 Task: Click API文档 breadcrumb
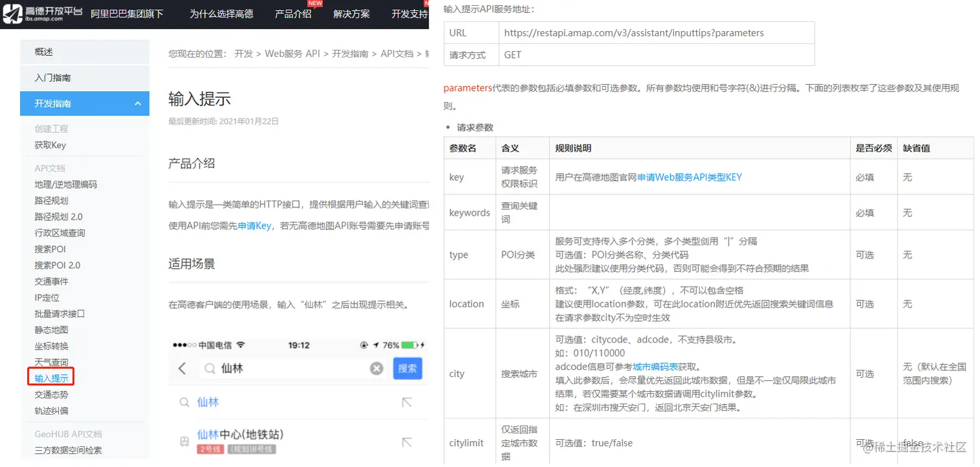(x=397, y=54)
